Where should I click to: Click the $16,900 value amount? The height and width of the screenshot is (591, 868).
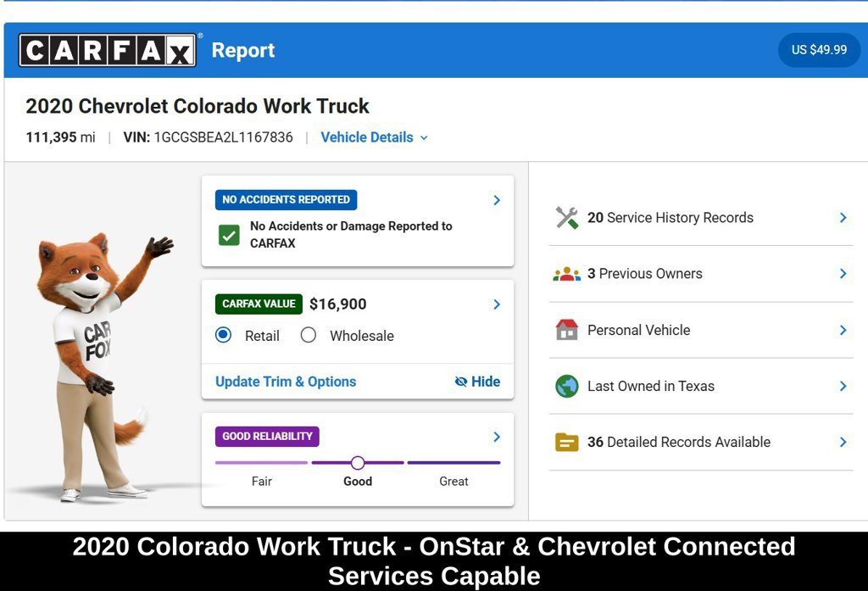(x=337, y=304)
